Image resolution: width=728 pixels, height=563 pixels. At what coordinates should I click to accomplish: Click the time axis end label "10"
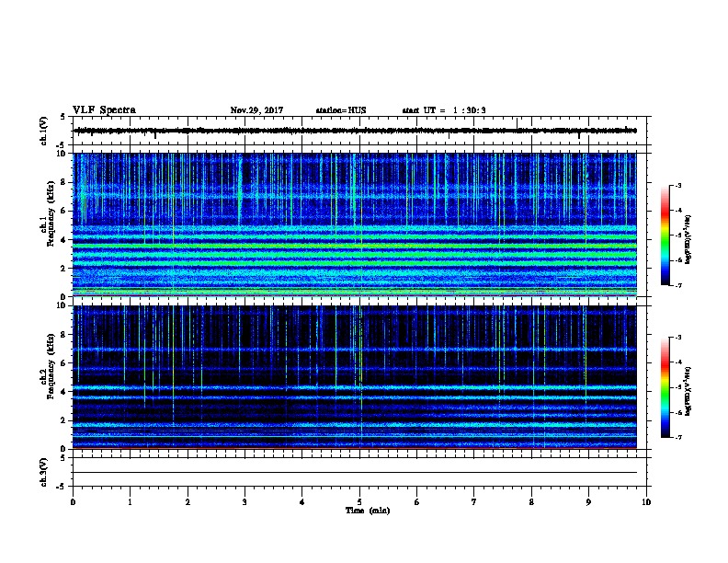coord(646,502)
